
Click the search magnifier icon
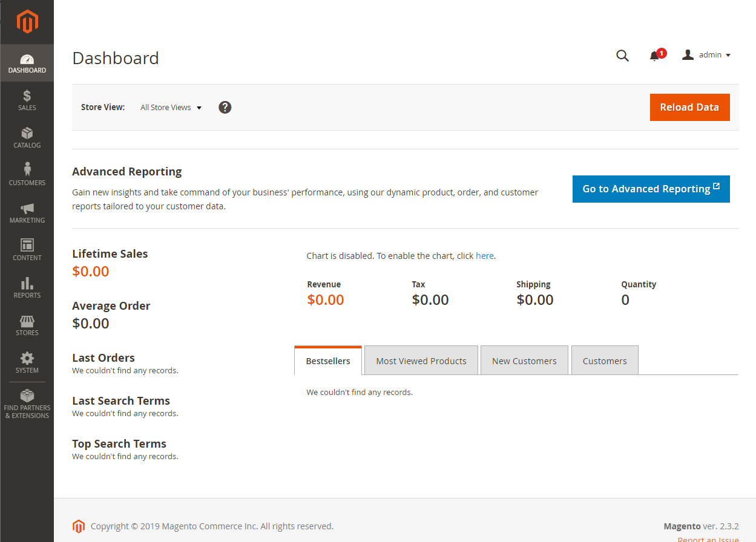tap(622, 56)
